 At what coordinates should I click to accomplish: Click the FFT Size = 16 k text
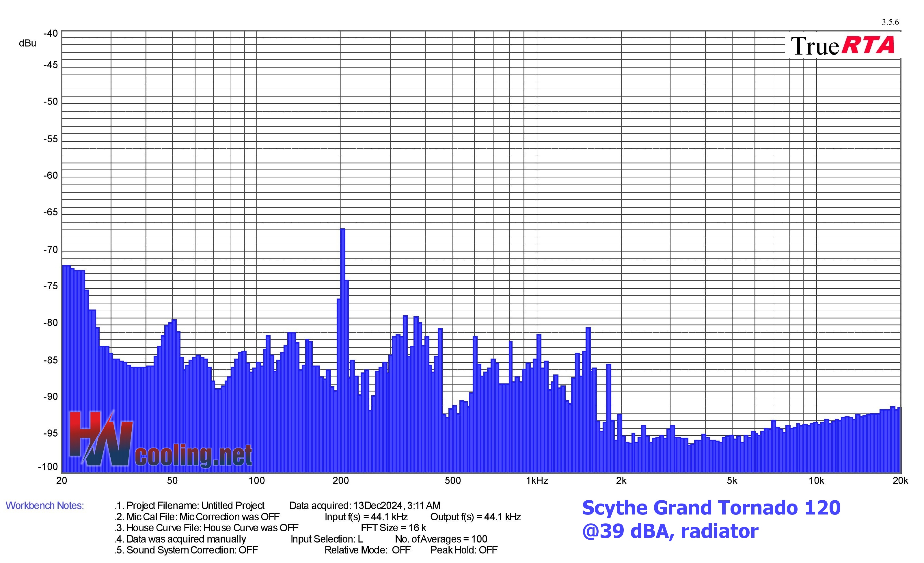(x=394, y=528)
